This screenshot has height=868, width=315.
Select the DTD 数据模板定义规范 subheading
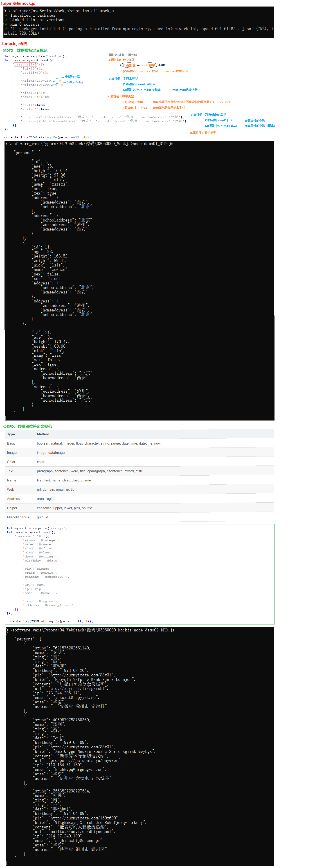25,51
